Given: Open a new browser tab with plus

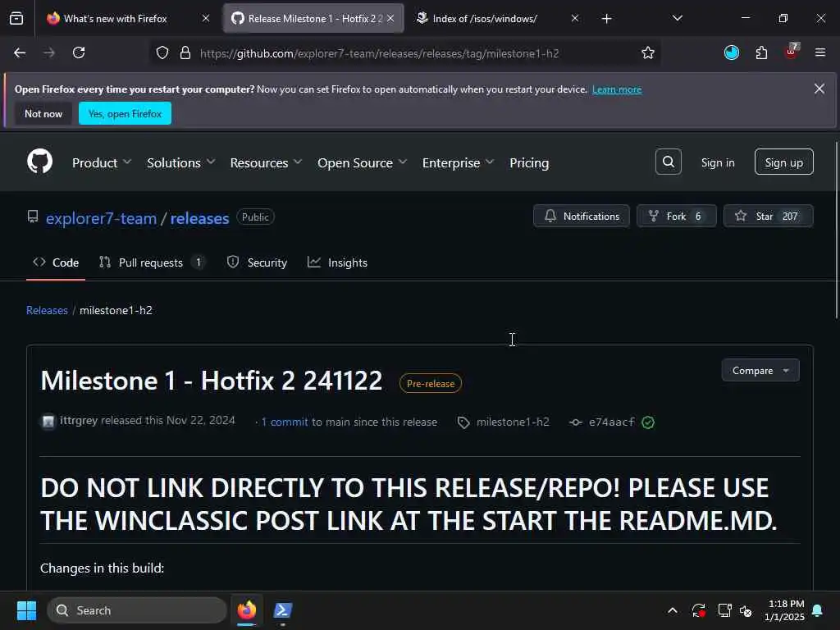Looking at the screenshot, I should point(606,19).
